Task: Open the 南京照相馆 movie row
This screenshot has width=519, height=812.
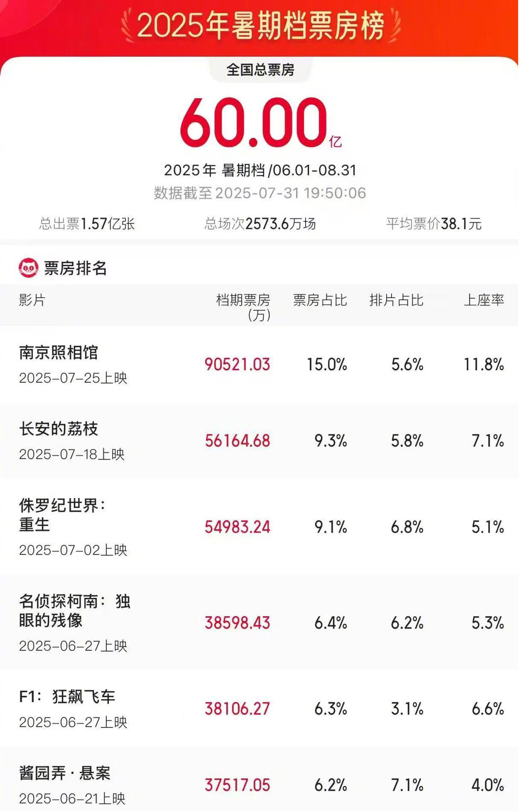Action: tap(259, 365)
